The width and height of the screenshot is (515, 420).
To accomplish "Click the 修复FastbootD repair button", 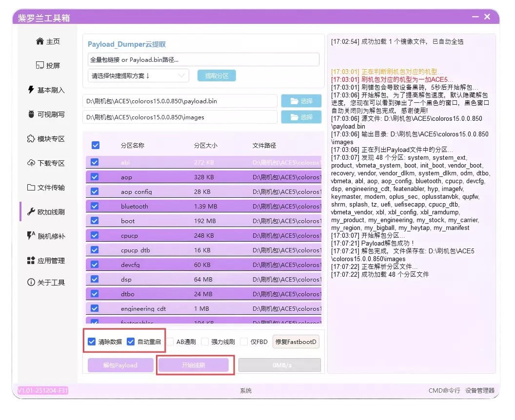I will click(296, 342).
